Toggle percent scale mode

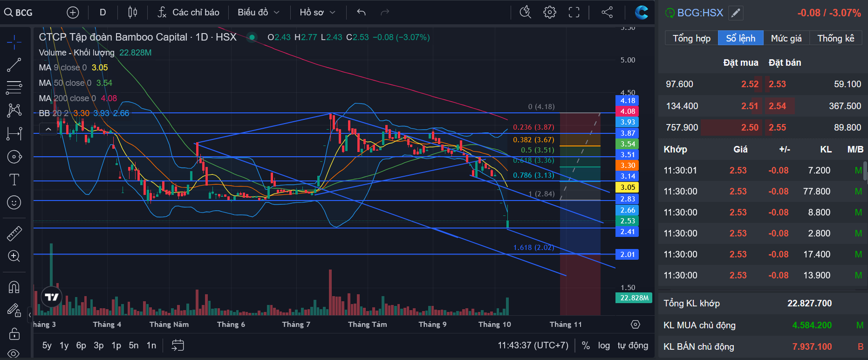586,346
